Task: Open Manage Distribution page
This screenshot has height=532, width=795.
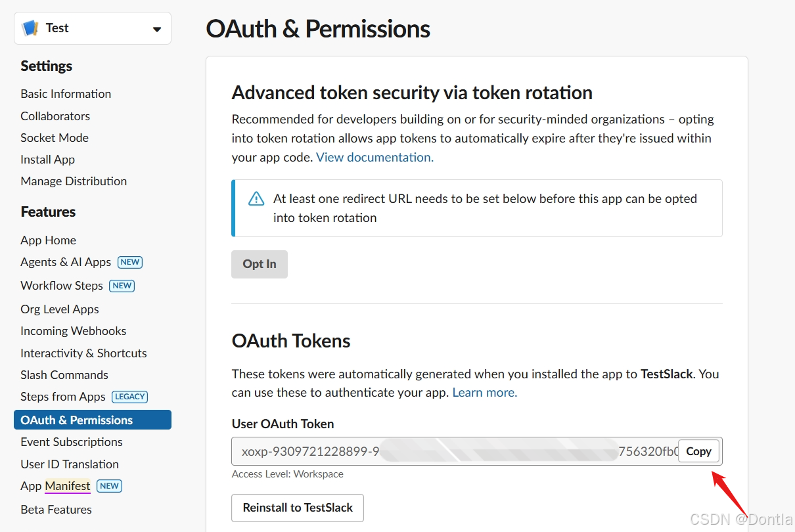Action: pos(74,181)
